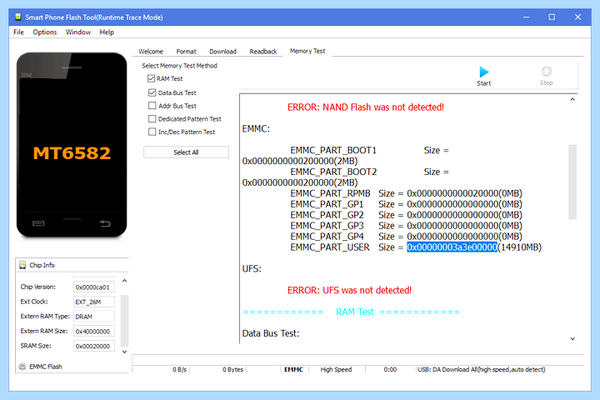Click Chip Info scroll down arrow
The image size is (600, 400).
point(124,351)
